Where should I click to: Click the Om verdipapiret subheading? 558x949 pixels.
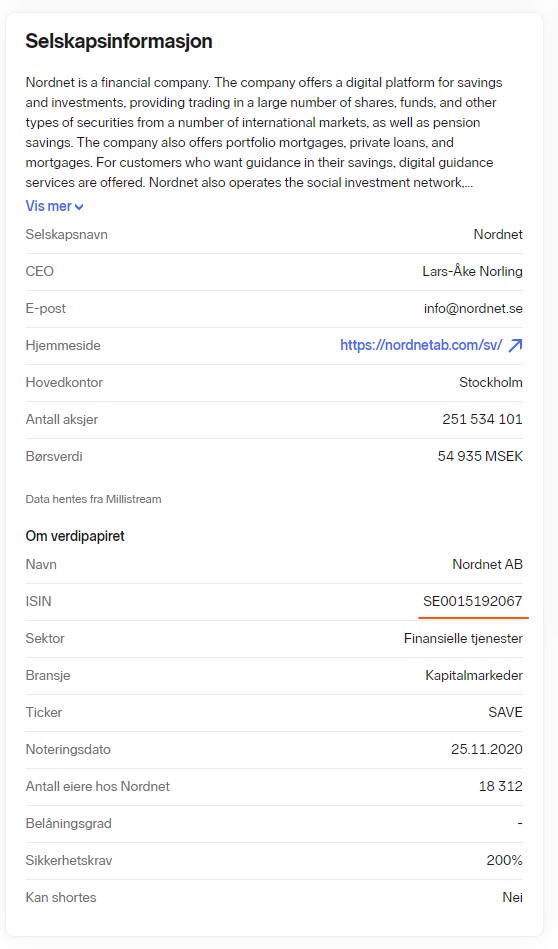(x=75, y=536)
